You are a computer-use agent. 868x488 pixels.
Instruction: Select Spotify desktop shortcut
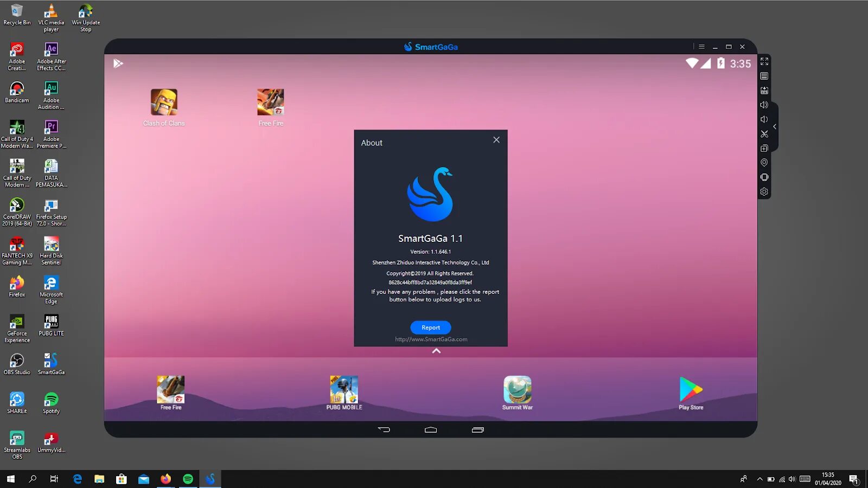point(51,403)
